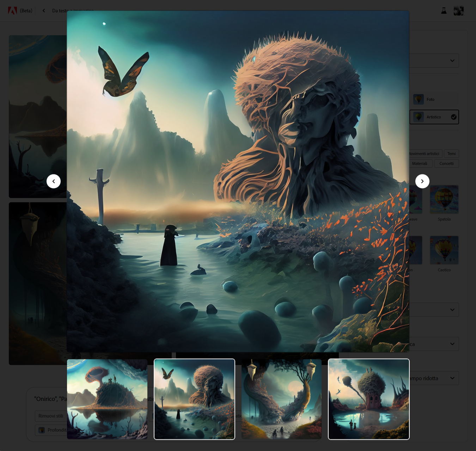
Task: Click the Artistico checkmark indicator
Action: [x=454, y=117]
